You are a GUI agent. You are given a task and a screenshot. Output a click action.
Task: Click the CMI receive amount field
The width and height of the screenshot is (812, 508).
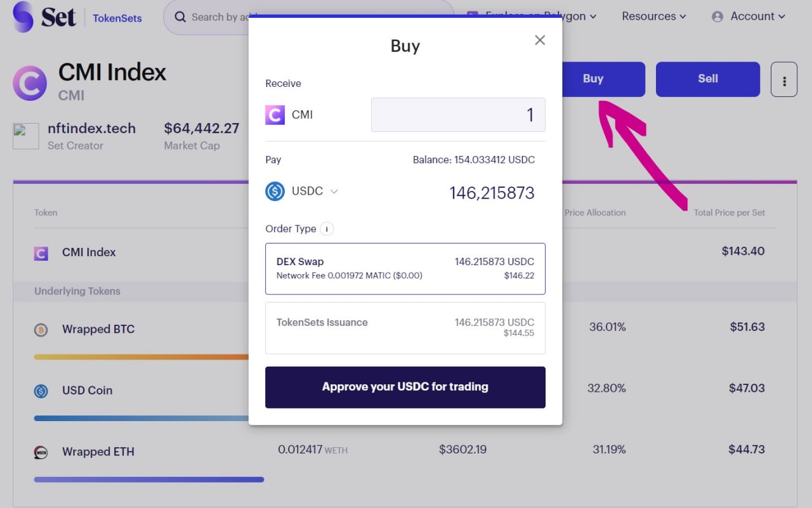pyautogui.click(x=458, y=115)
